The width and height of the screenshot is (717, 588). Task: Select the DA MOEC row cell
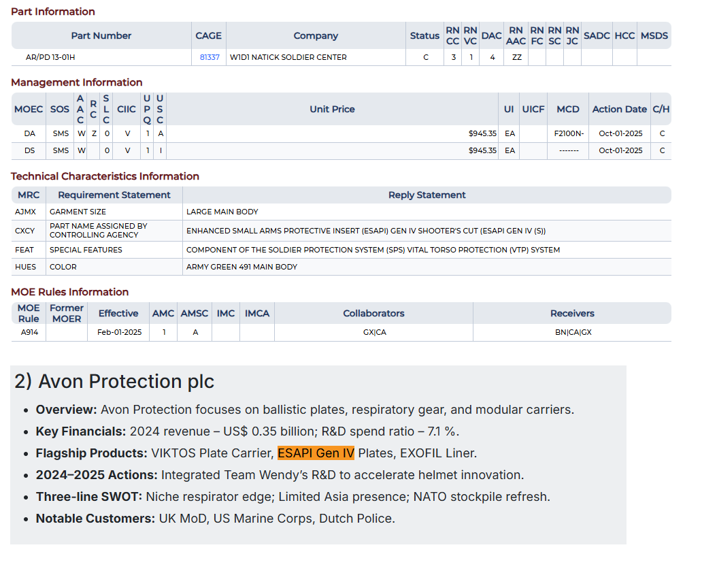tap(30, 133)
